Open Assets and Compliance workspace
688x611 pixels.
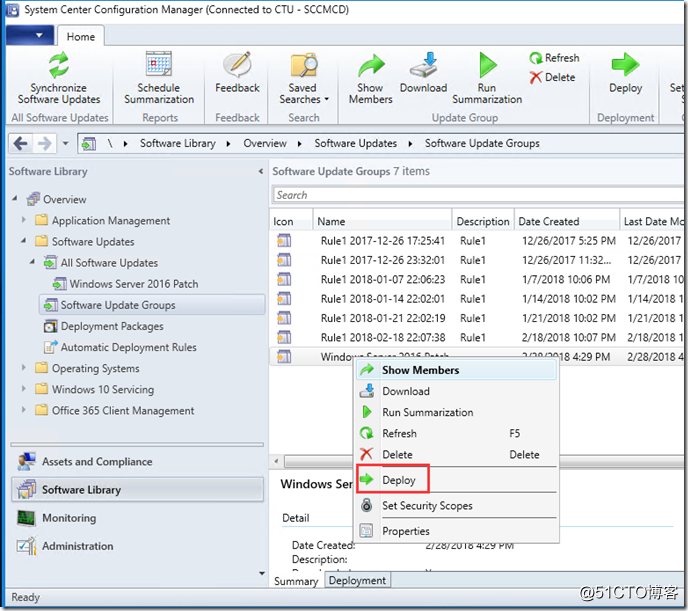coord(137,461)
